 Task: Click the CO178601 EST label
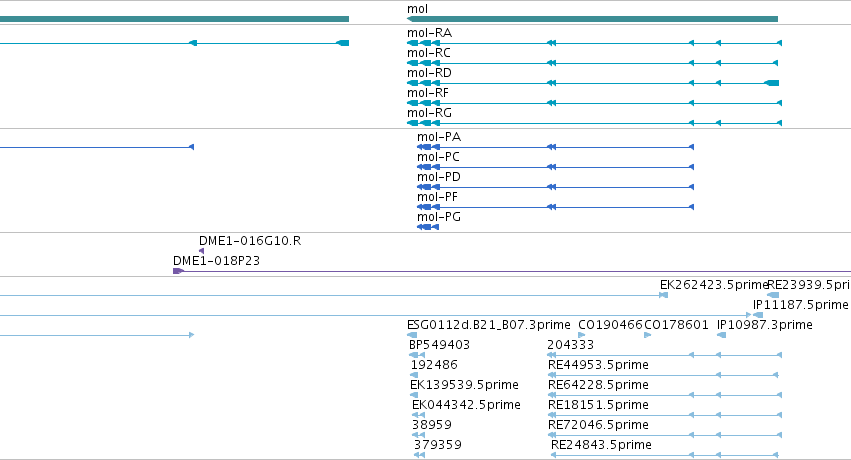coord(676,325)
